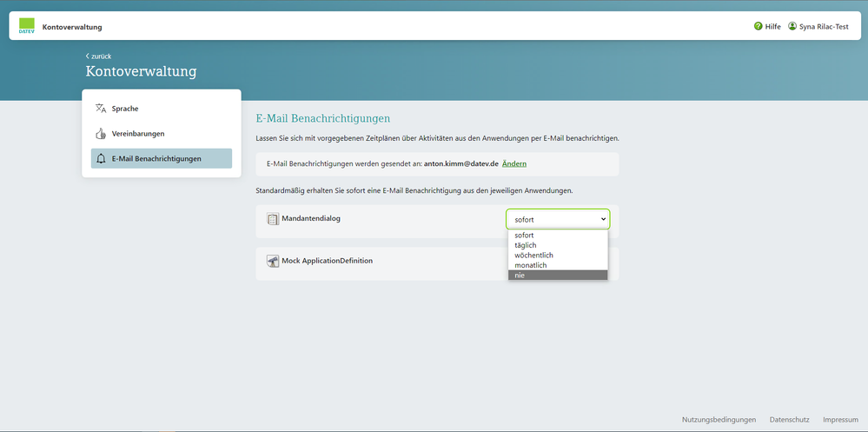Click the Hilfe question mark icon

(759, 27)
